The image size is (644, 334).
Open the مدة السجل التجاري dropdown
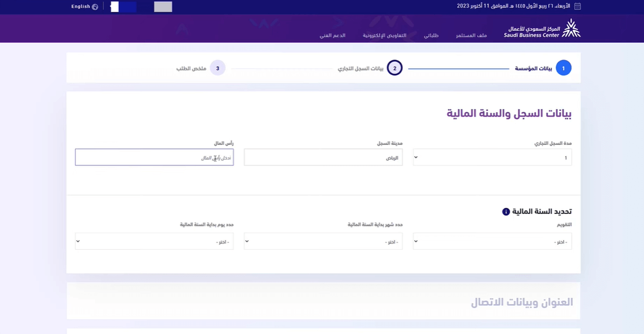[x=492, y=157]
